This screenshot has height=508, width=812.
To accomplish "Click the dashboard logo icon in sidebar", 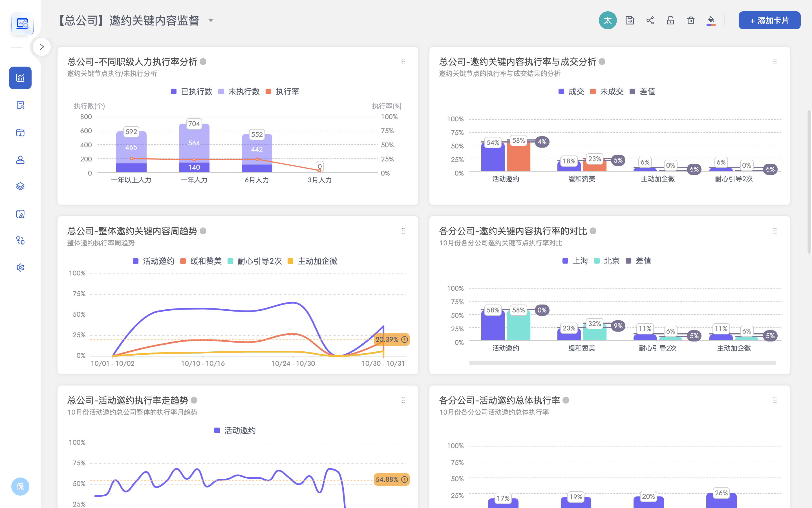I will pos(22,24).
